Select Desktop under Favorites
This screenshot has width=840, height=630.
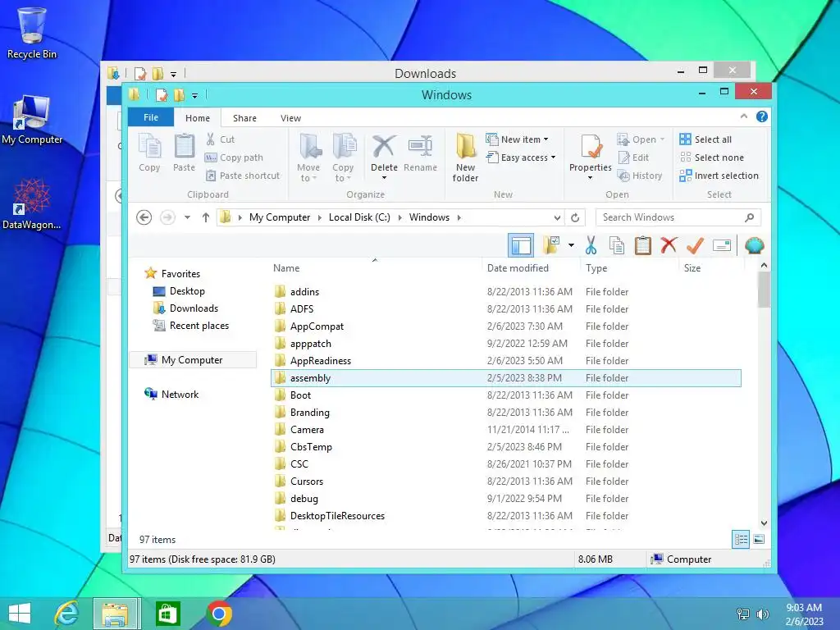[x=187, y=291]
